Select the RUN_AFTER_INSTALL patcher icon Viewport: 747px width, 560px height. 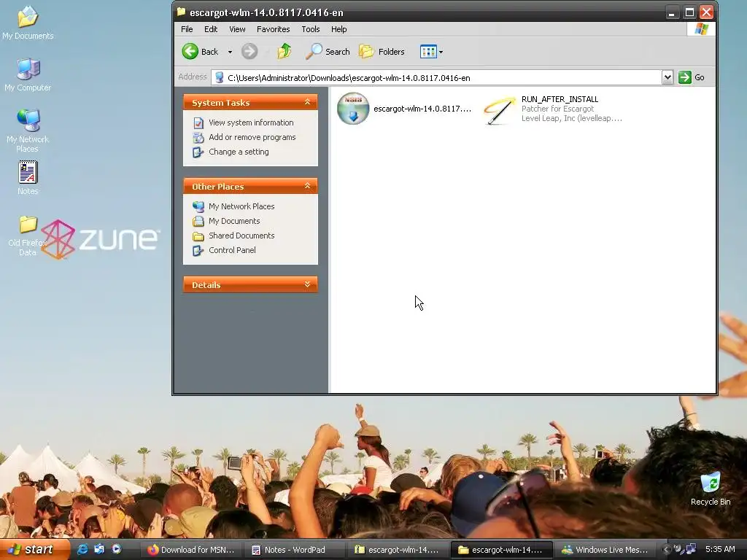(499, 109)
